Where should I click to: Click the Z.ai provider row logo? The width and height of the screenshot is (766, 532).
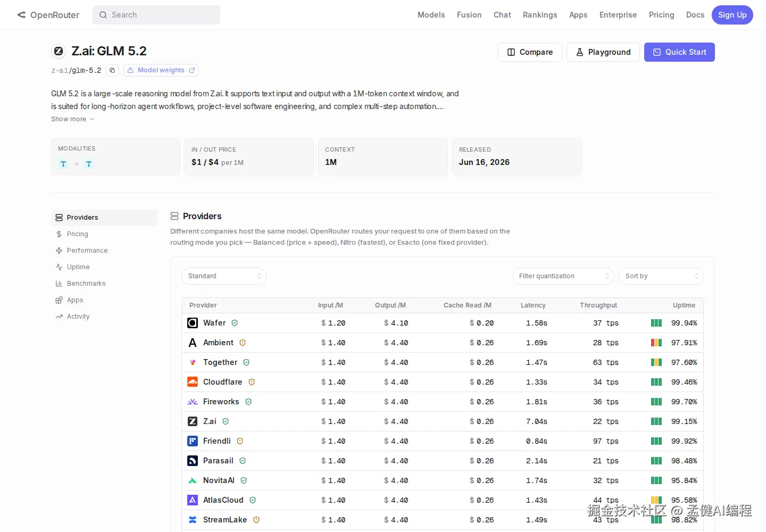click(x=193, y=421)
